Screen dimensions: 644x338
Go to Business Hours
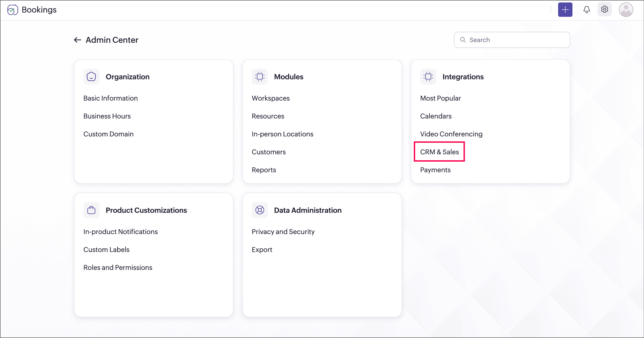coord(107,116)
